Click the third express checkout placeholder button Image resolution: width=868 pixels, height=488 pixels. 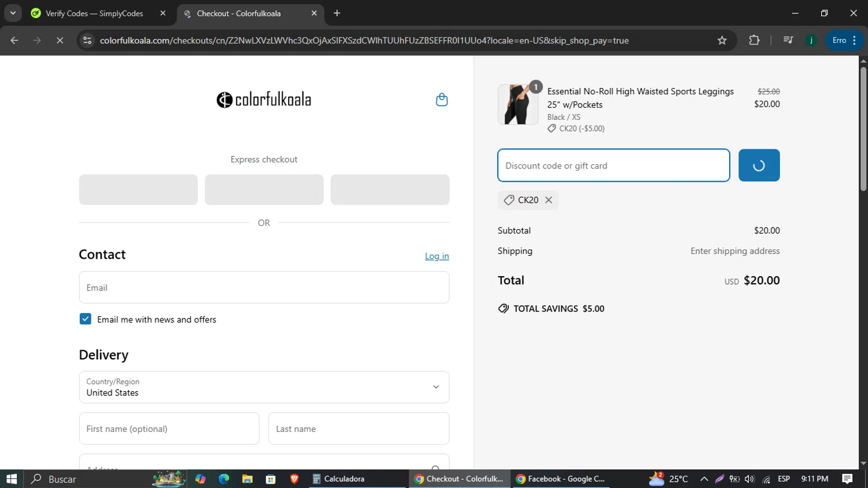pyautogui.click(x=390, y=190)
